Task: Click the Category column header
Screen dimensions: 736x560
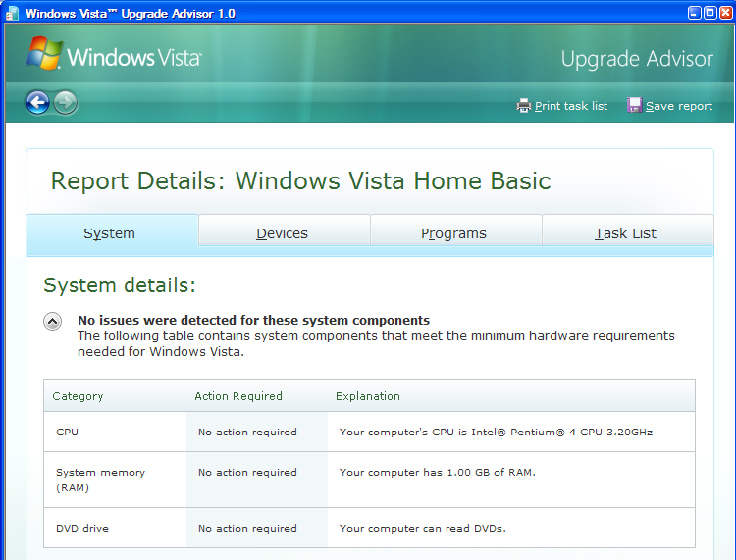Action: [78, 396]
